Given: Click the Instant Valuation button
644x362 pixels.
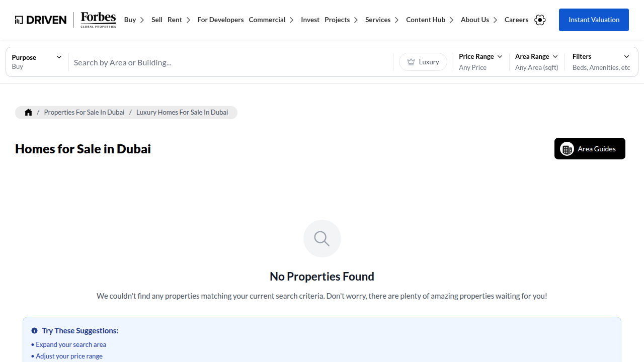Looking at the screenshot, I should click(x=594, y=20).
